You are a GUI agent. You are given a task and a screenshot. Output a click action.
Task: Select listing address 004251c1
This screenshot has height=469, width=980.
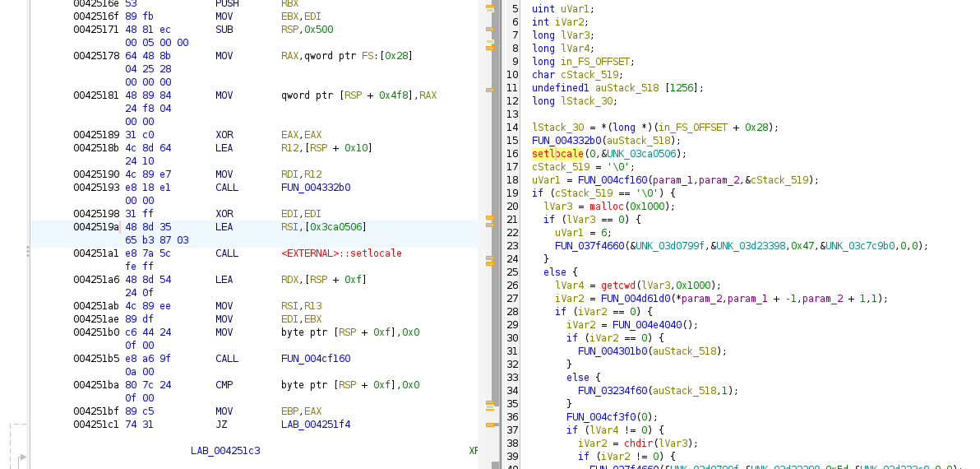click(95, 424)
